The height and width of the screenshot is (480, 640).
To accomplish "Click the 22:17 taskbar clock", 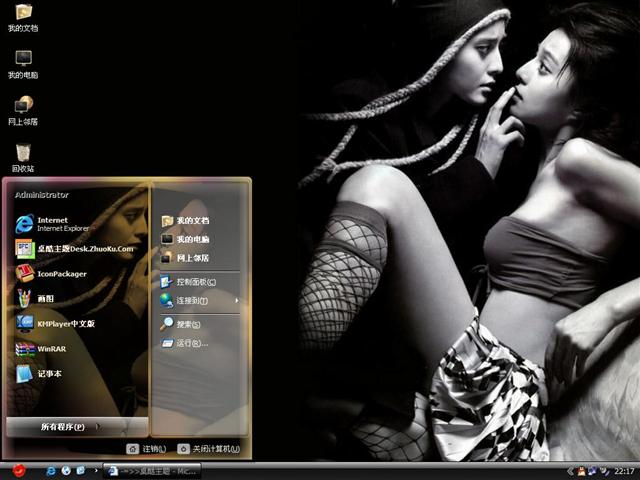I will (624, 472).
